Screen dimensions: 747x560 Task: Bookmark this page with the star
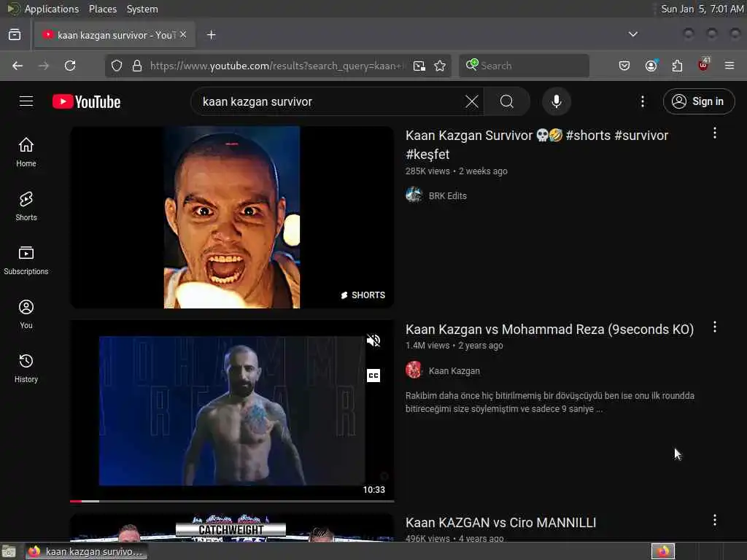(x=440, y=66)
